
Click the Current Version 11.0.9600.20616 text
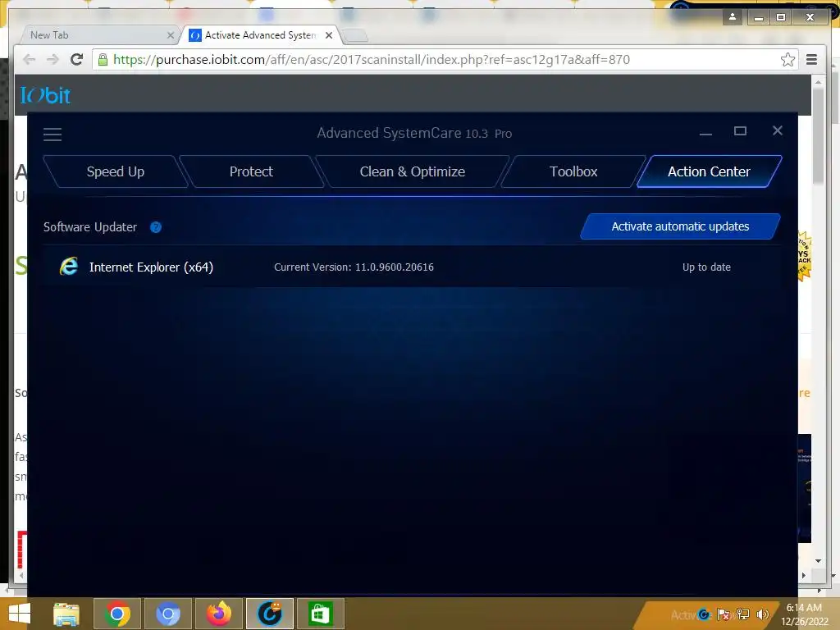tap(354, 267)
